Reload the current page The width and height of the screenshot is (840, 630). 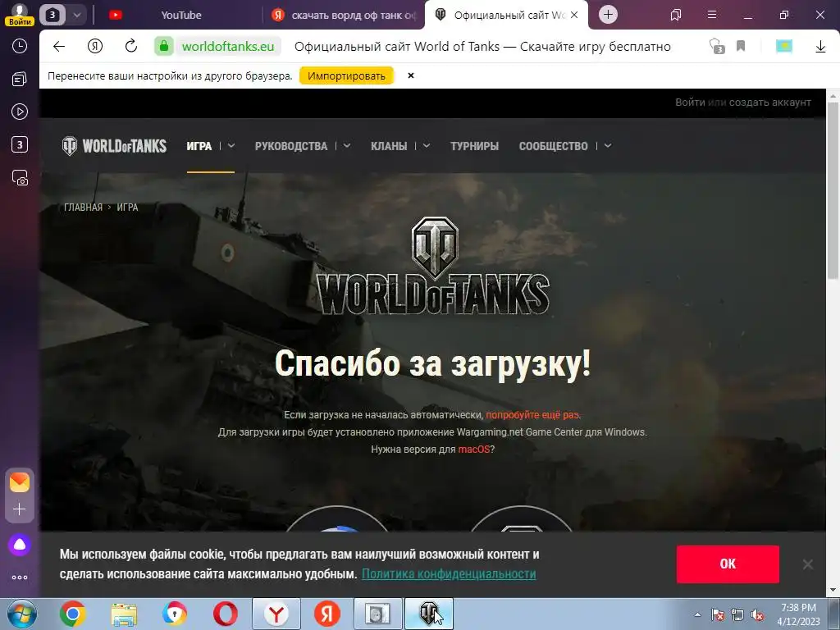point(131,46)
